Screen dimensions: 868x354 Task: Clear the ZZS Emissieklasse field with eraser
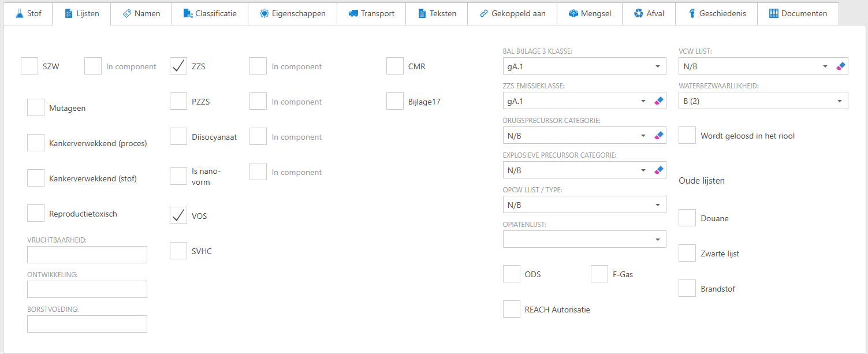point(659,101)
